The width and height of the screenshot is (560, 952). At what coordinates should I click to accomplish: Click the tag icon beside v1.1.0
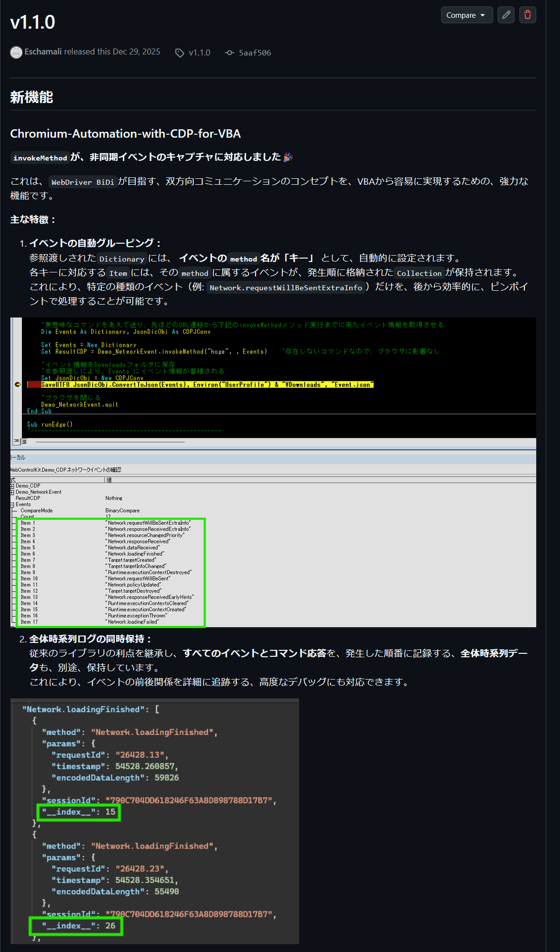pyautogui.click(x=180, y=53)
